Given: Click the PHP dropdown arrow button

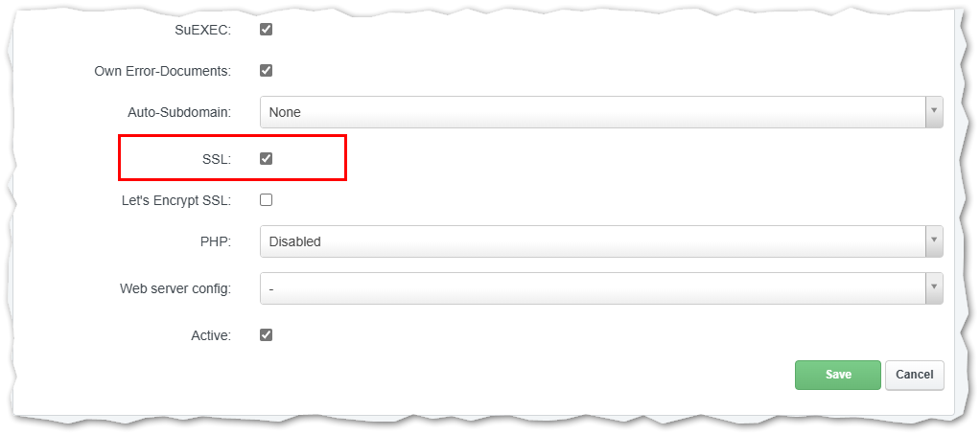Looking at the screenshot, I should pyautogui.click(x=934, y=241).
